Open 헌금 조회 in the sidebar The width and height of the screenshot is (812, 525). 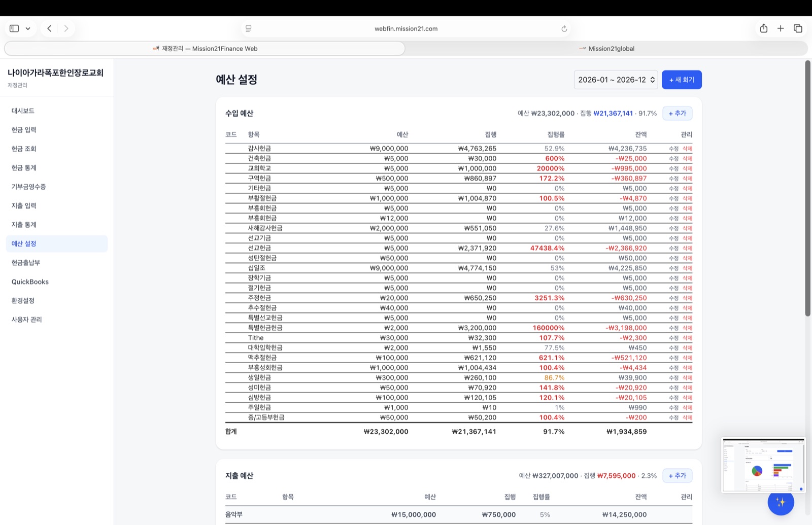[57, 149]
